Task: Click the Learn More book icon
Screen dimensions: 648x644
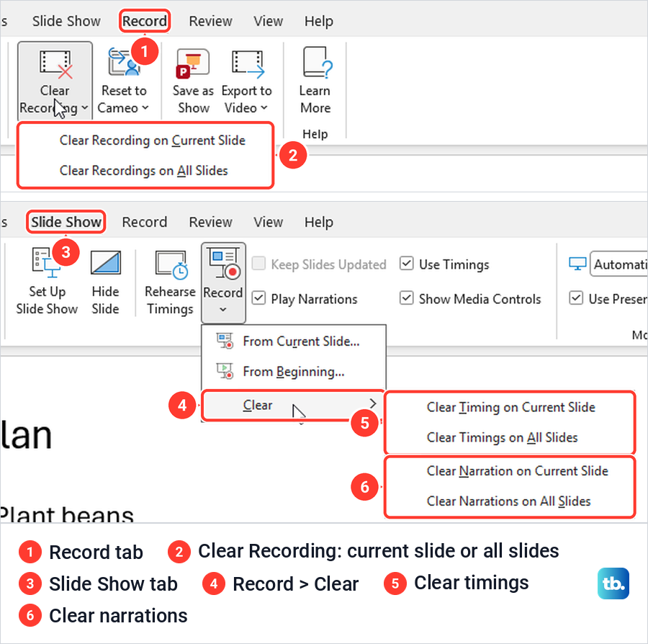Action: click(x=317, y=63)
